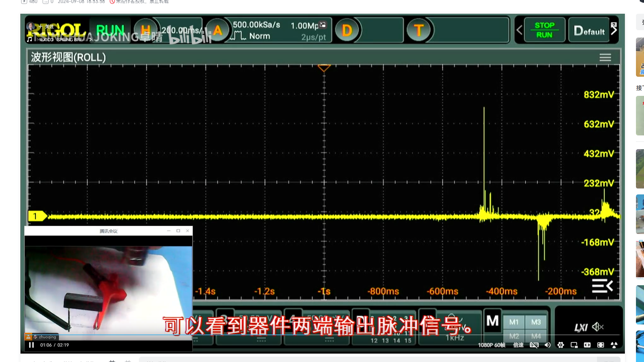Open the 倍速 playback speed menu
Screen dimensions: 644x362
(x=518, y=345)
